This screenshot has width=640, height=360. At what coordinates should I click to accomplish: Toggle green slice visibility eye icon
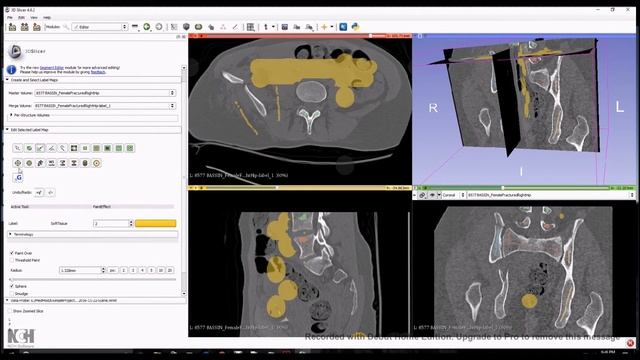point(432,195)
